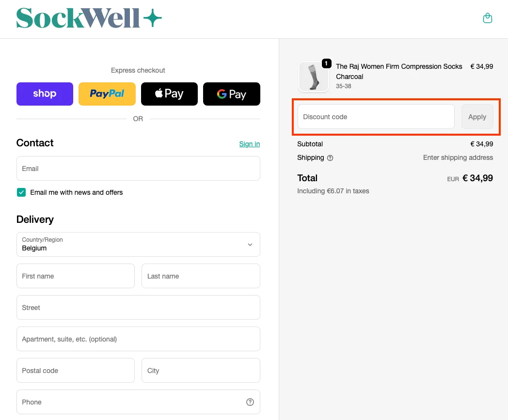The width and height of the screenshot is (508, 420).
Task: Choose Google Pay payment option
Action: pos(231,93)
